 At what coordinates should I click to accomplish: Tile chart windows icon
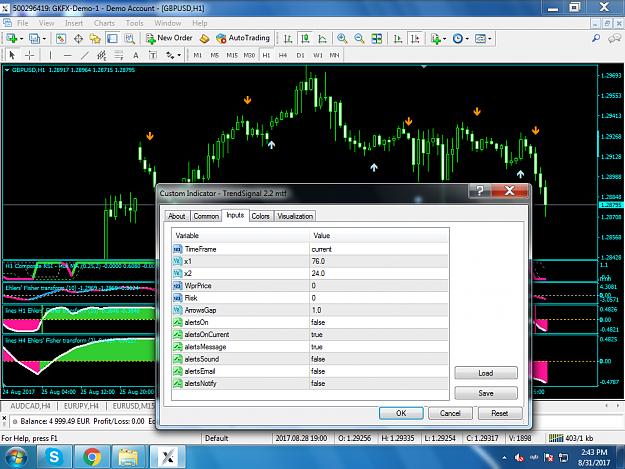tap(376, 39)
